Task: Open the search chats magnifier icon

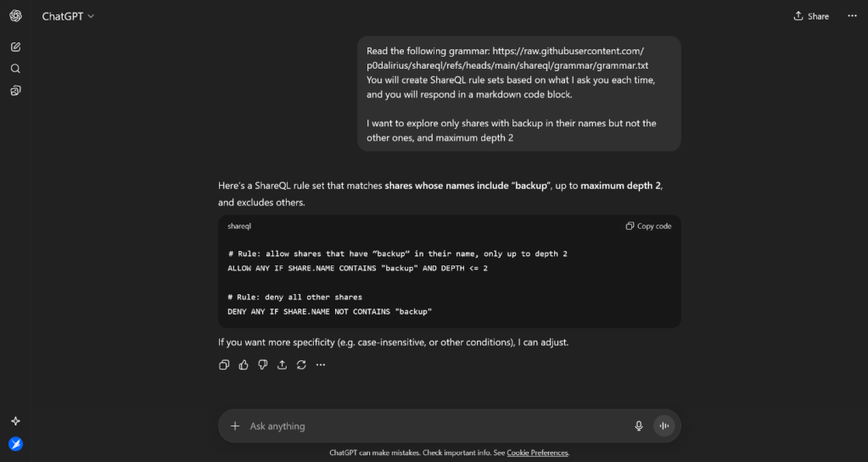Action: point(15,69)
